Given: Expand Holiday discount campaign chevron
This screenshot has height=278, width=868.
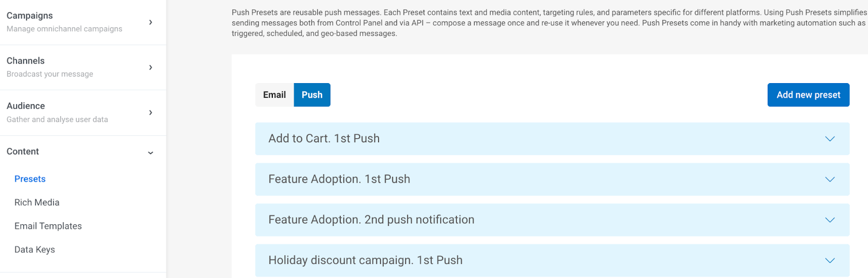Looking at the screenshot, I should (x=829, y=261).
